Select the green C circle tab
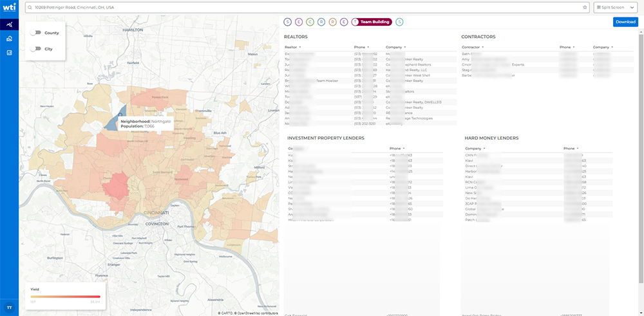 pos(310,22)
